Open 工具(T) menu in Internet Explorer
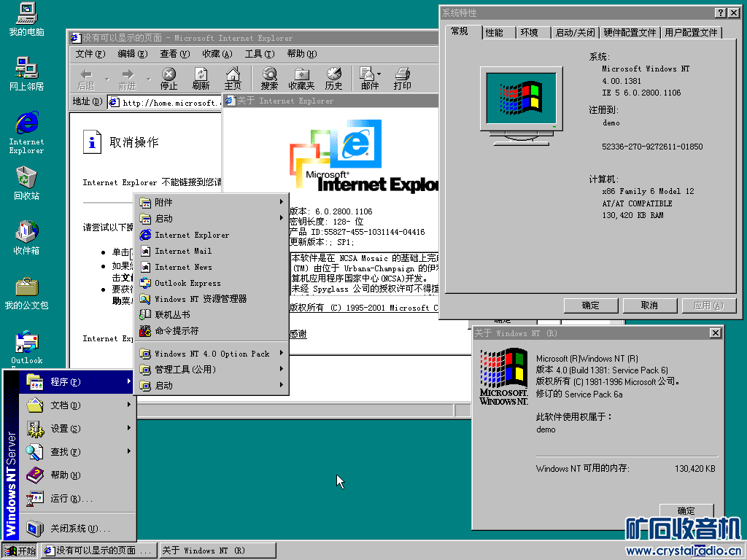 pos(260,54)
